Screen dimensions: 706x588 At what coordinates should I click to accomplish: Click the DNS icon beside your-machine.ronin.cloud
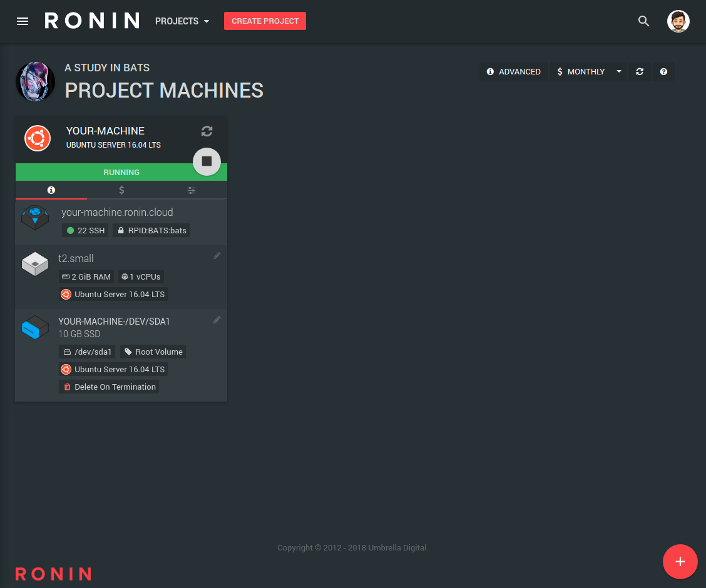tap(35, 218)
